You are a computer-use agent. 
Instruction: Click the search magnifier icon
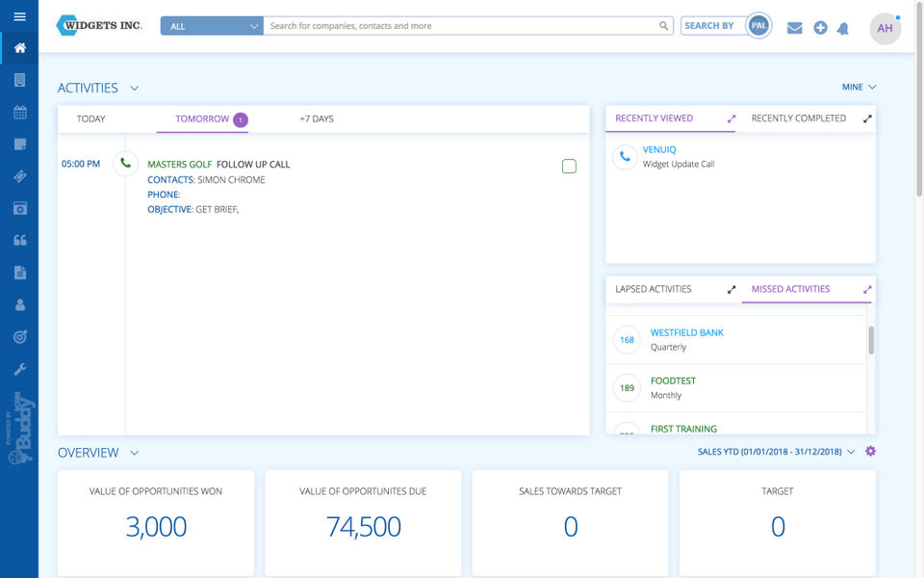663,26
